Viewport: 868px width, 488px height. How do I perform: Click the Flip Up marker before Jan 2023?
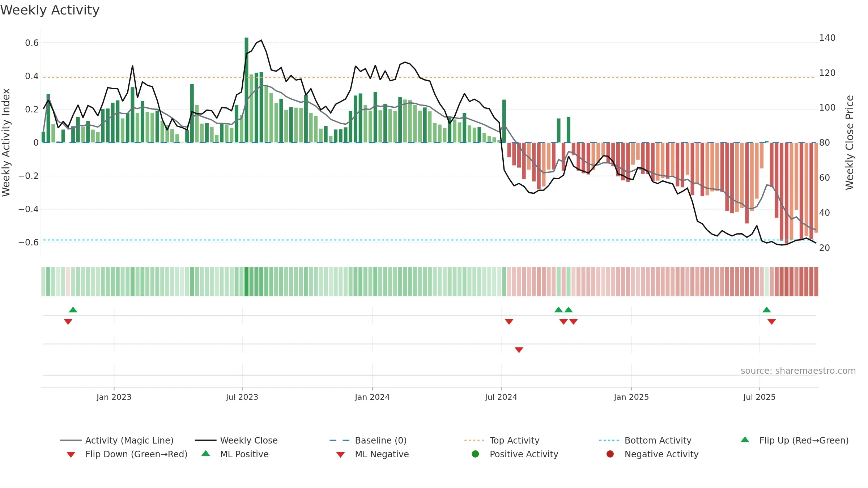[73, 310]
